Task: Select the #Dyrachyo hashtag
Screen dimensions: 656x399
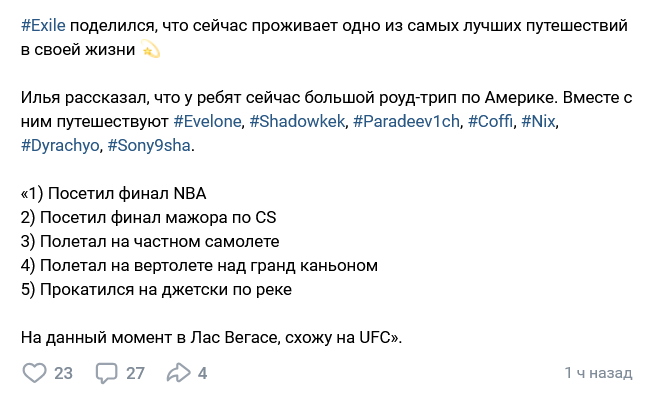Action: tap(60, 146)
